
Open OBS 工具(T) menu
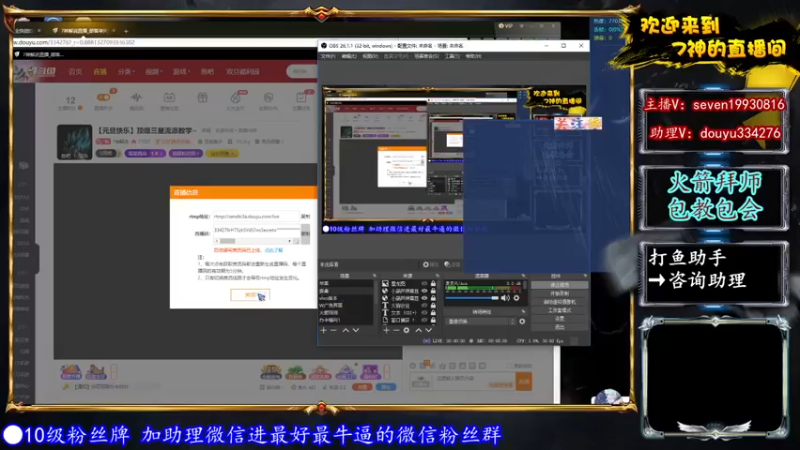point(452,56)
